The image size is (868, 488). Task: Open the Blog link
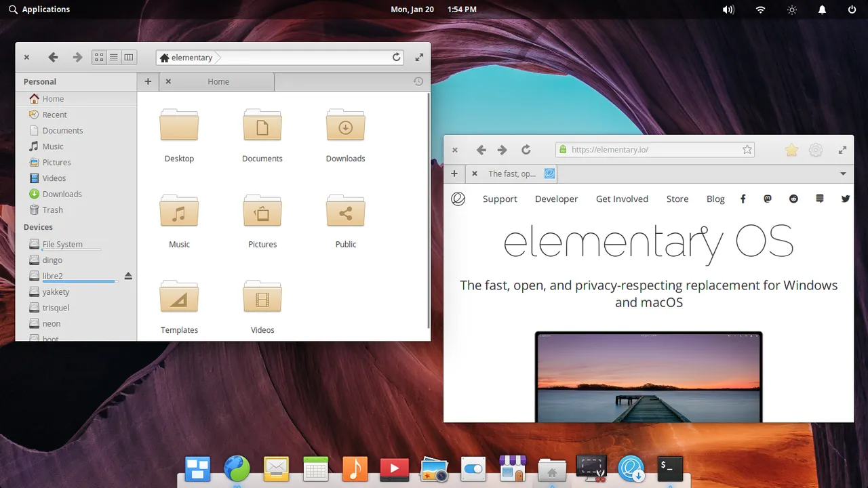point(715,199)
